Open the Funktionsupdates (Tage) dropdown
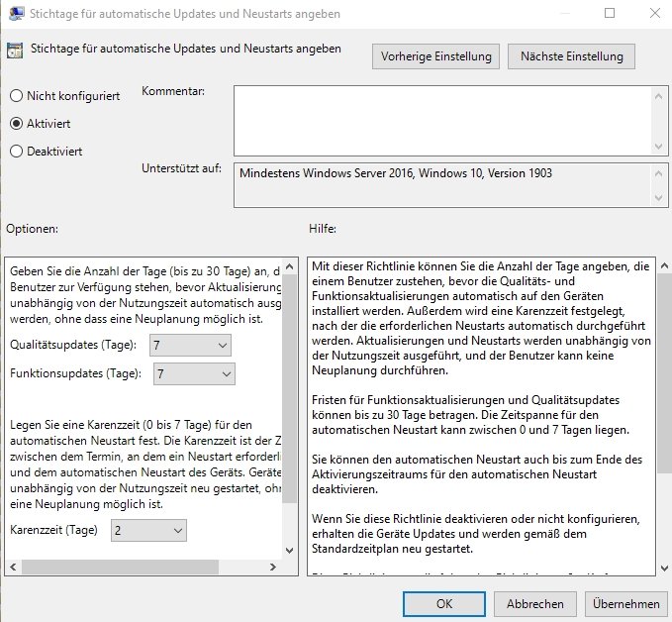 click(x=194, y=374)
